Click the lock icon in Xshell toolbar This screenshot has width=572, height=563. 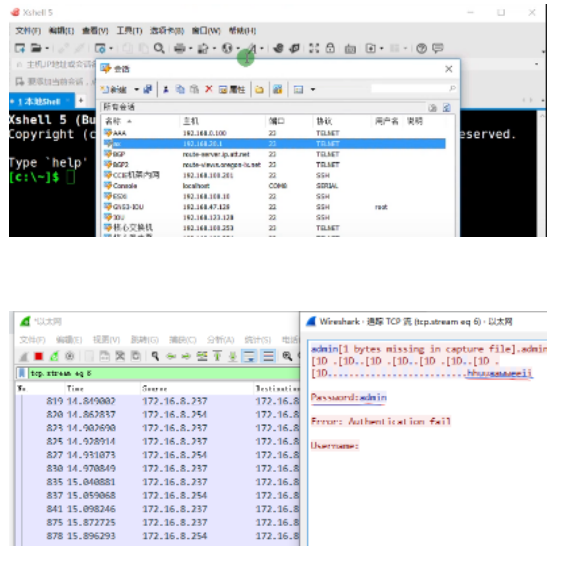(330, 48)
